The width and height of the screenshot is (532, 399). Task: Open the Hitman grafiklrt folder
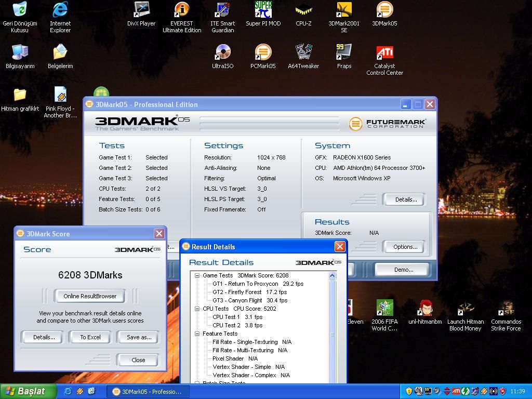(x=20, y=99)
